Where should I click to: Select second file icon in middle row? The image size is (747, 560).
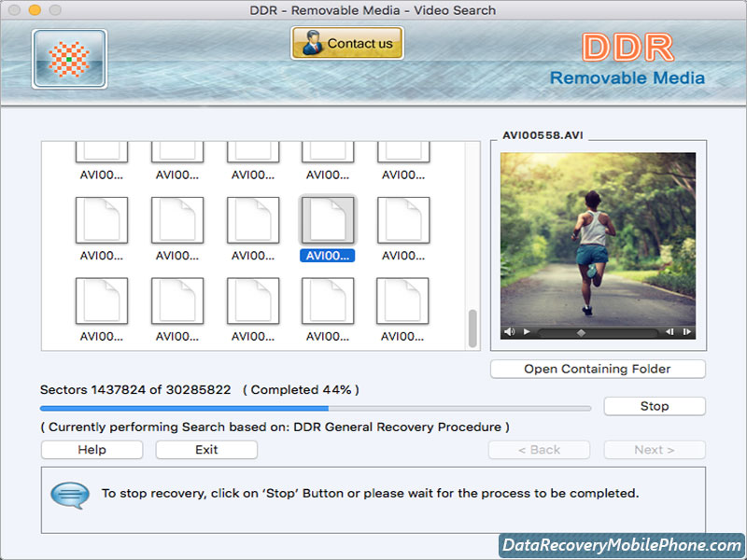coord(177,221)
